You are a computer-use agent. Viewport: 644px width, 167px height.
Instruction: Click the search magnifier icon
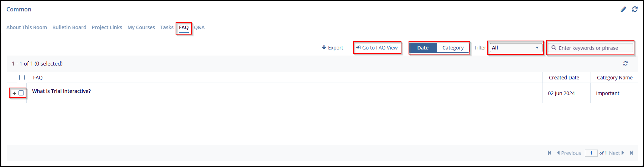[x=554, y=48]
